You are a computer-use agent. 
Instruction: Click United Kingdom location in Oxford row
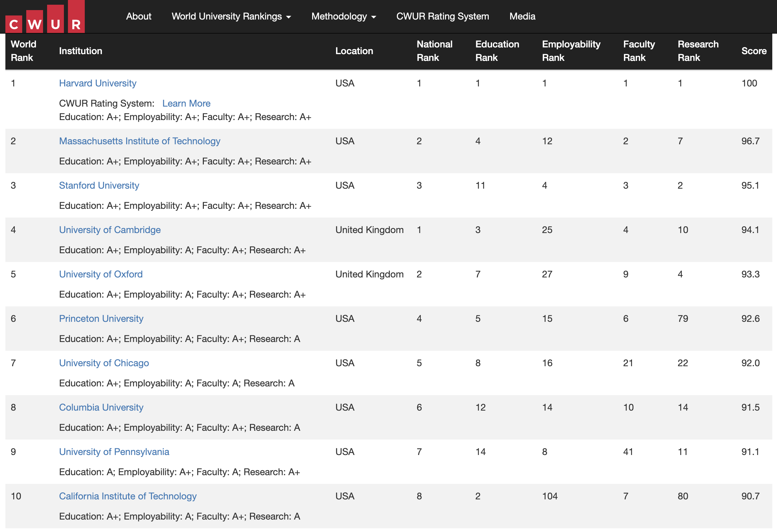coord(369,274)
